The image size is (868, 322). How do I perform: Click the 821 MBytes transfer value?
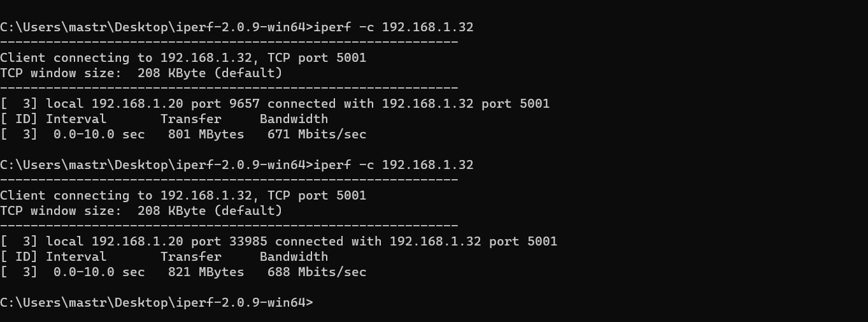(206, 272)
